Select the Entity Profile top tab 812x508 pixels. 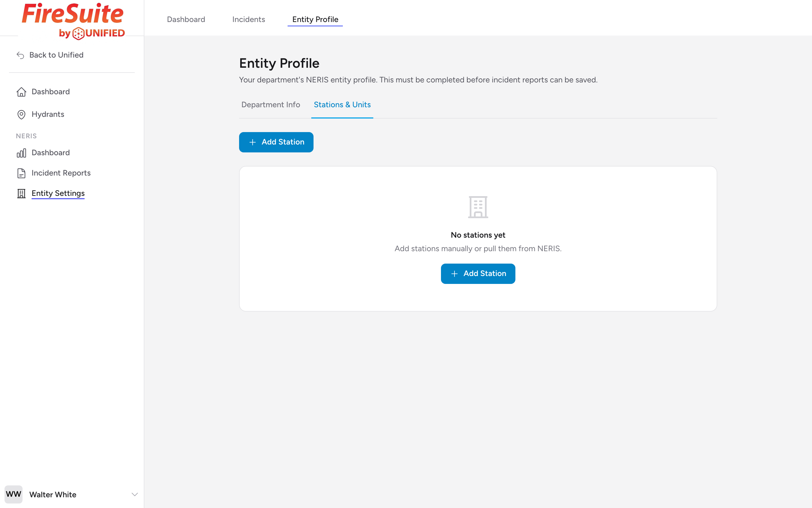[315, 19]
